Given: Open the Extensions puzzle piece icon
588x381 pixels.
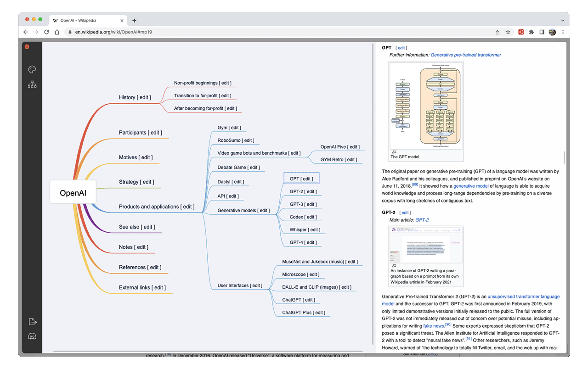Looking at the screenshot, I should [x=531, y=32].
